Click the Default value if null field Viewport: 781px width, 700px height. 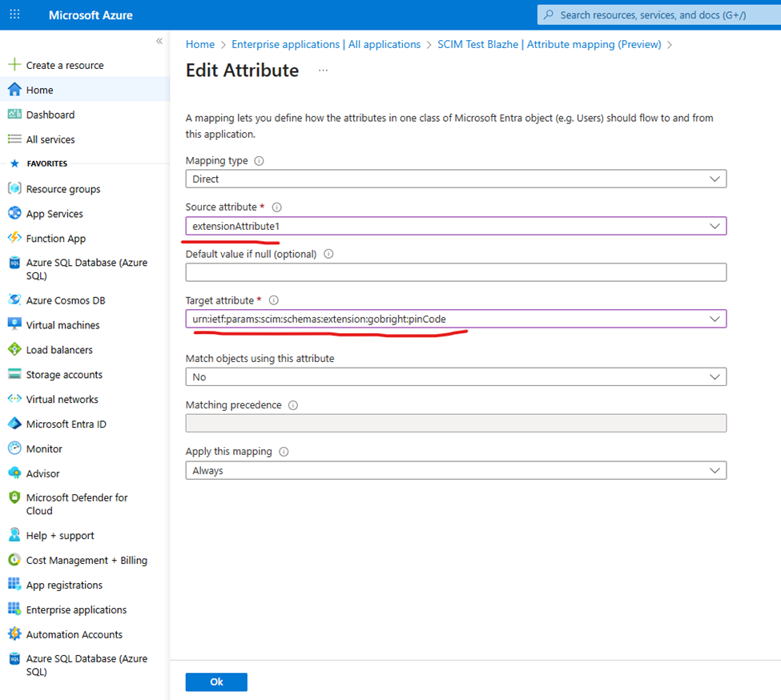tap(455, 272)
